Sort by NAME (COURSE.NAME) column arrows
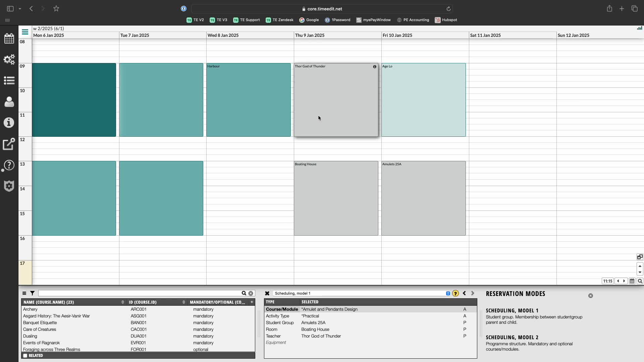This screenshot has height=362, width=644. coord(122,302)
